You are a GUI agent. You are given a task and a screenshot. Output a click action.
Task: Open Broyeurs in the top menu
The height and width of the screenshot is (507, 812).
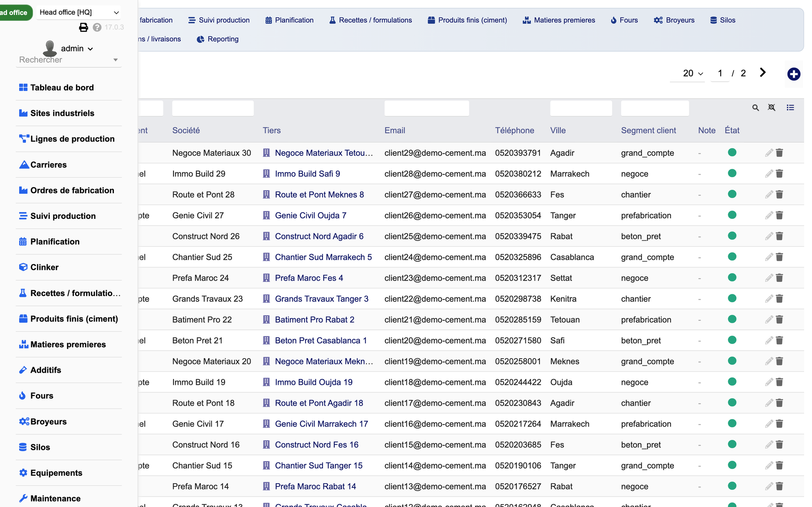pyautogui.click(x=674, y=20)
